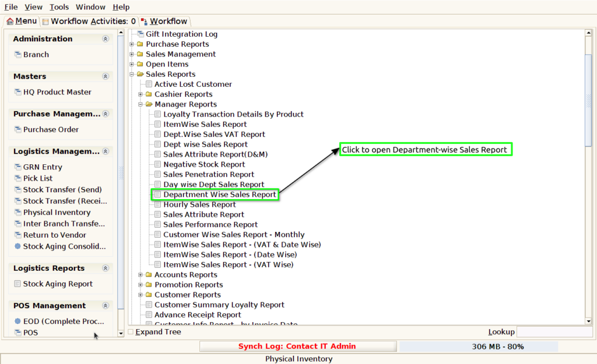Collapse the Manager Reports node
Viewport: 597px width, 364px height.
coord(141,104)
